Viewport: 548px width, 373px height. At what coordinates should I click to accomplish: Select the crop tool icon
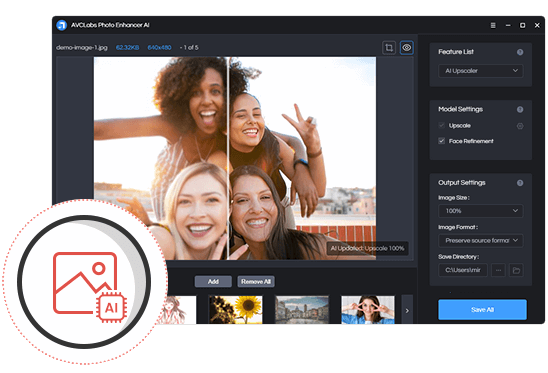[x=389, y=48]
